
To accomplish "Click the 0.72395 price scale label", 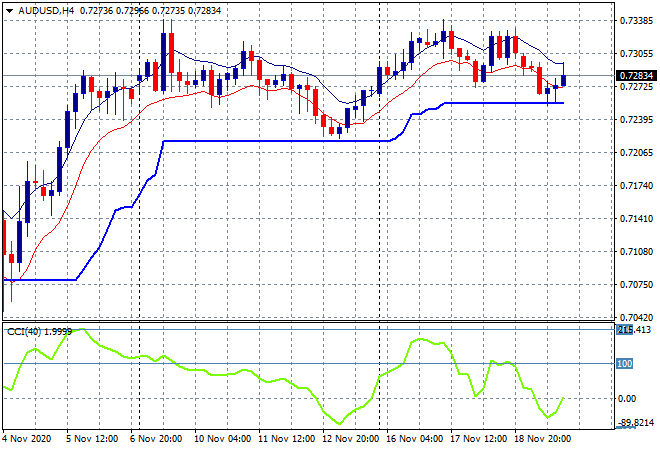I will (x=636, y=120).
